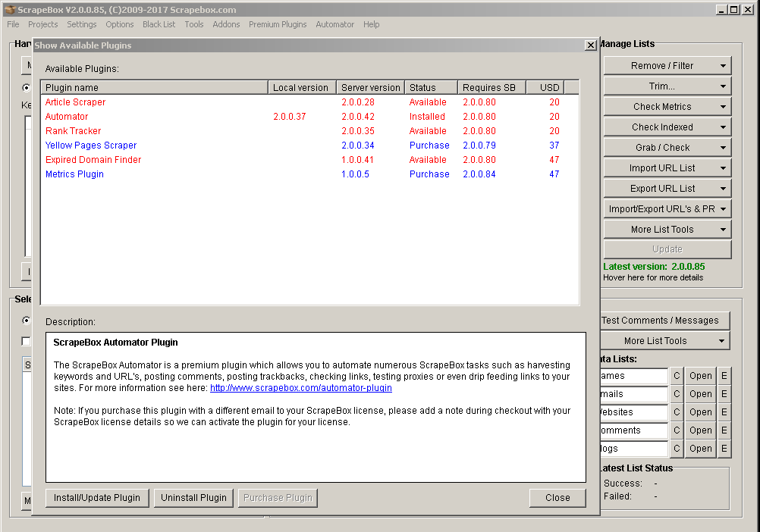Sort by the Local version column header
This screenshot has width=760, height=532.
(x=302, y=88)
